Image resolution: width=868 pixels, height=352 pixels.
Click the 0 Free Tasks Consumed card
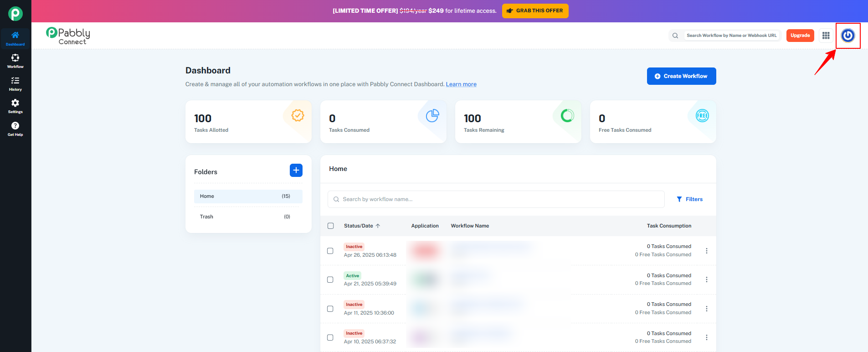tap(653, 122)
